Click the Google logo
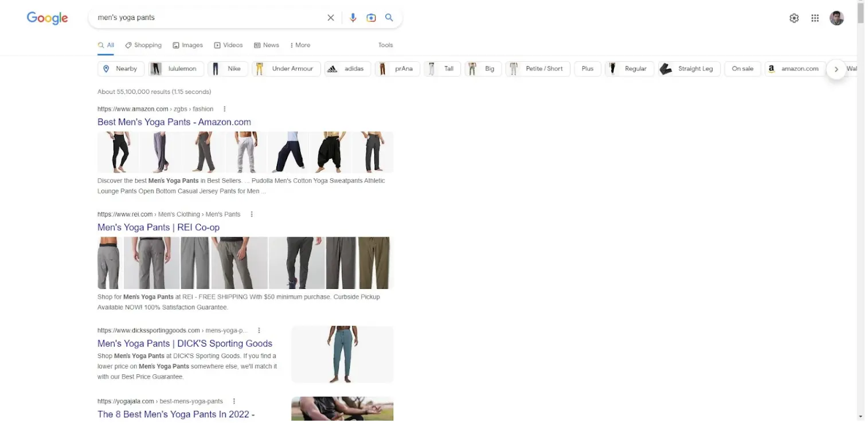Viewport: 868px width, 439px height. click(x=46, y=18)
